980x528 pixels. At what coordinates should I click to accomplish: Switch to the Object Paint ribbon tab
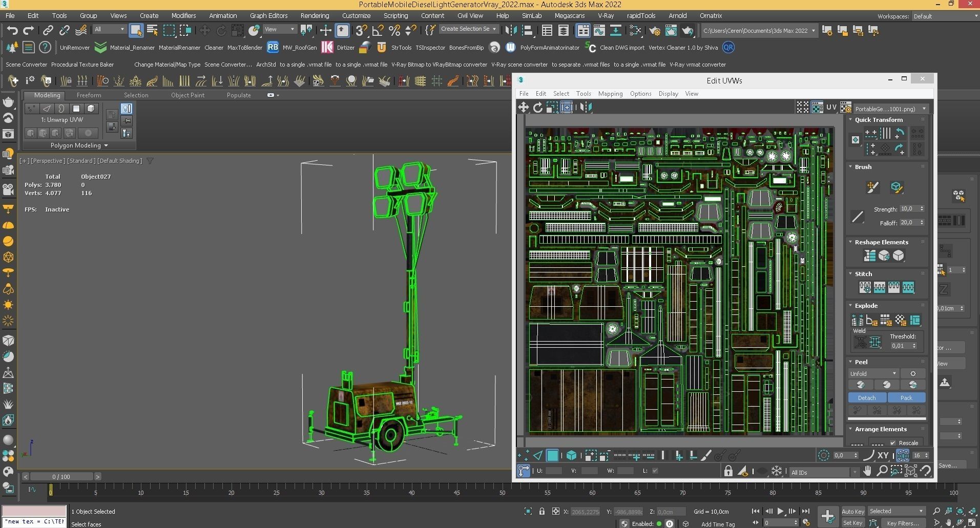tap(187, 95)
